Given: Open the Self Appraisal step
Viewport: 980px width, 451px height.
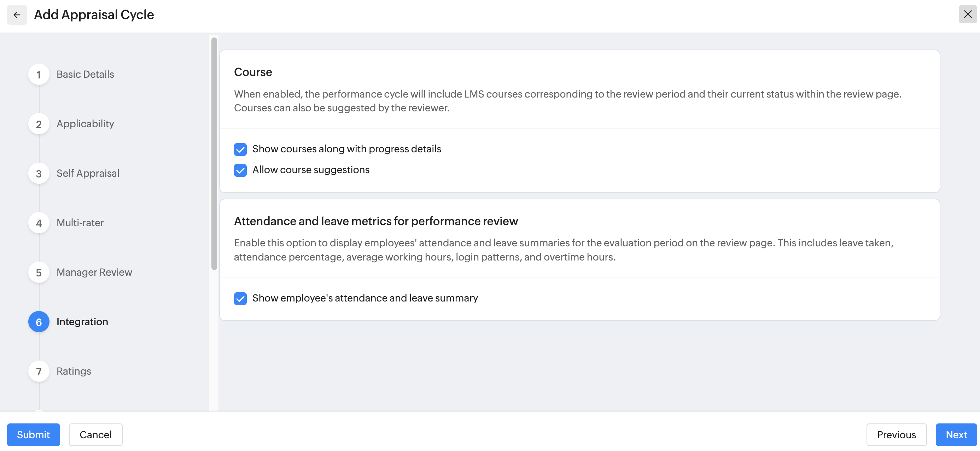Looking at the screenshot, I should click(88, 173).
